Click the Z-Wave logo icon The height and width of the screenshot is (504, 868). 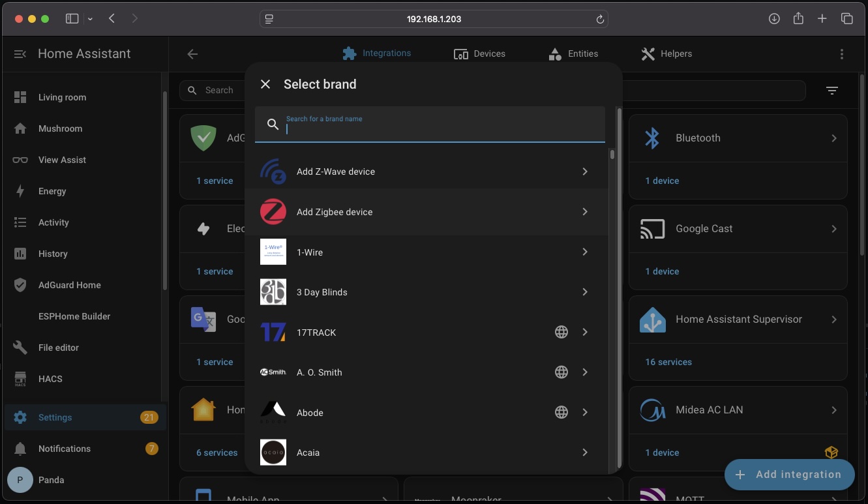(273, 171)
